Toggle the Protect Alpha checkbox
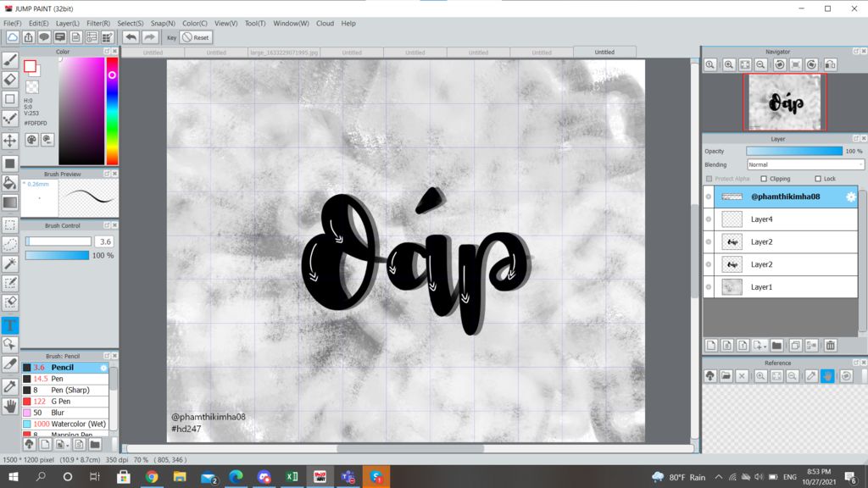Viewport: 868px width, 488px height. [x=709, y=179]
